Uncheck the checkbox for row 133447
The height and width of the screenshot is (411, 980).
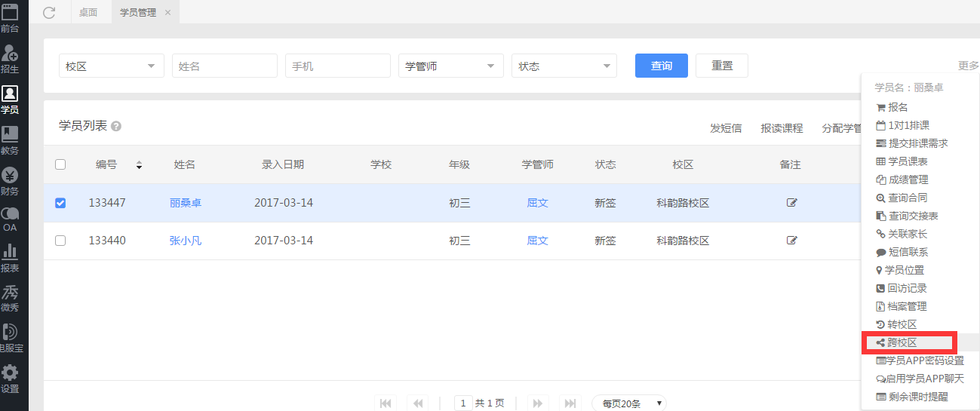[60, 203]
